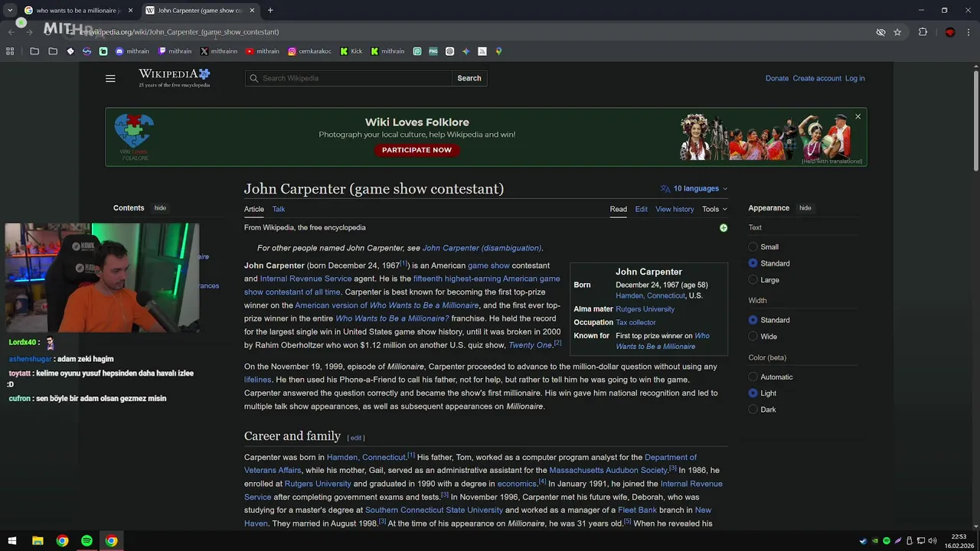Open the Chrome three-dot menu
This screenshot has width=980, height=551.
tap(969, 32)
